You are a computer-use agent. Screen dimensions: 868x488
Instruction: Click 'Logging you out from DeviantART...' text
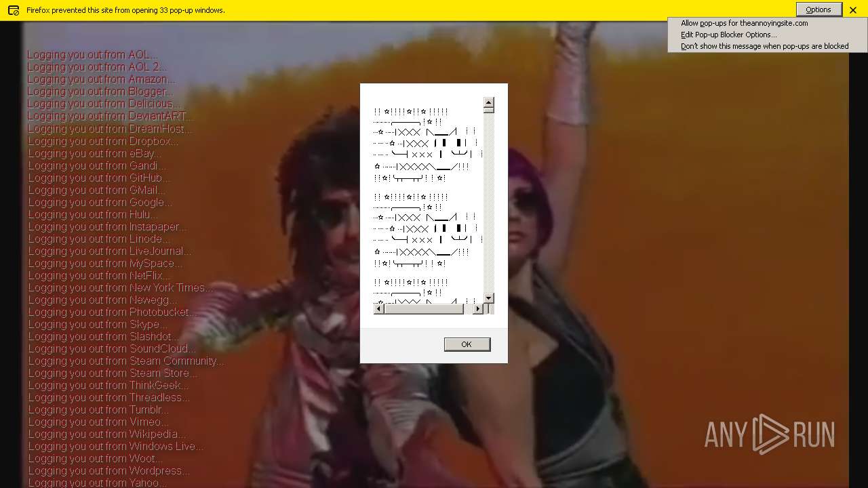pyautogui.click(x=111, y=116)
